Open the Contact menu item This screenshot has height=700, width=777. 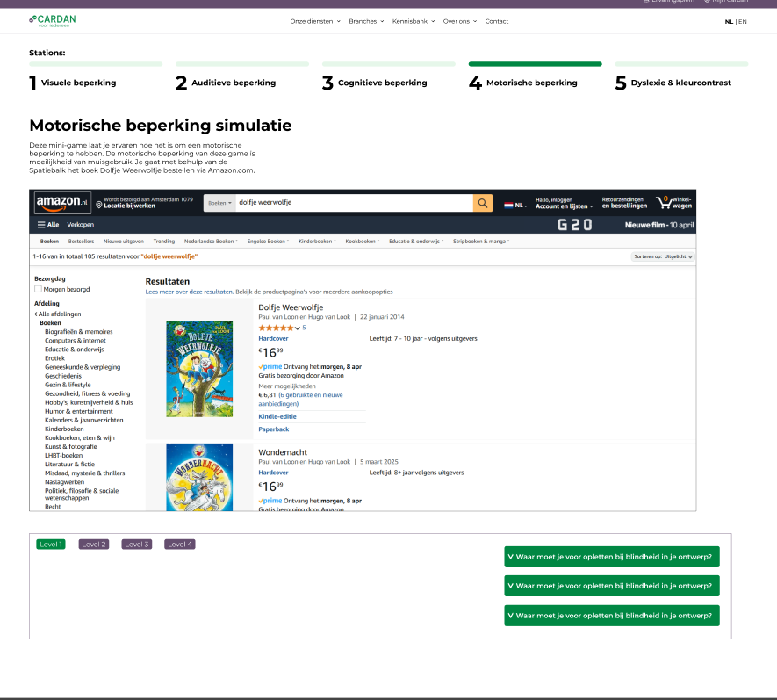point(496,21)
